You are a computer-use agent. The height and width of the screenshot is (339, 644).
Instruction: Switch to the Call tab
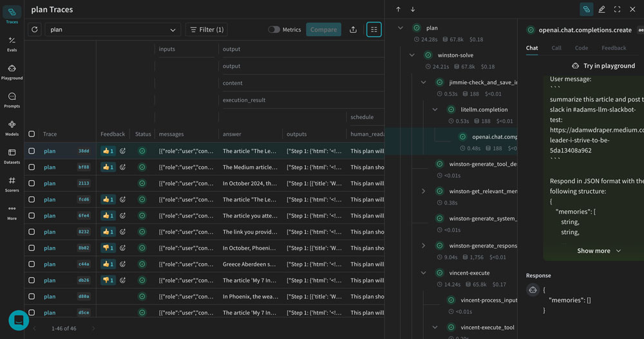click(x=556, y=48)
